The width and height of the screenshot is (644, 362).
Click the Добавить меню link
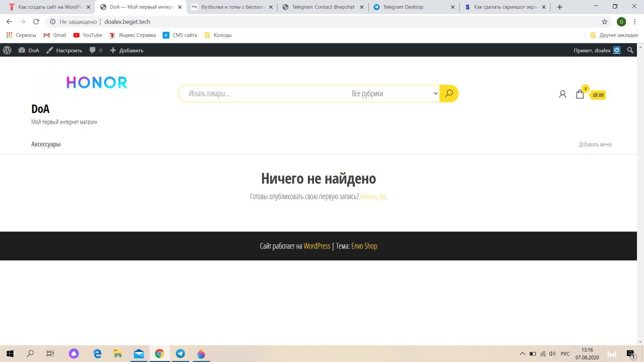click(595, 144)
